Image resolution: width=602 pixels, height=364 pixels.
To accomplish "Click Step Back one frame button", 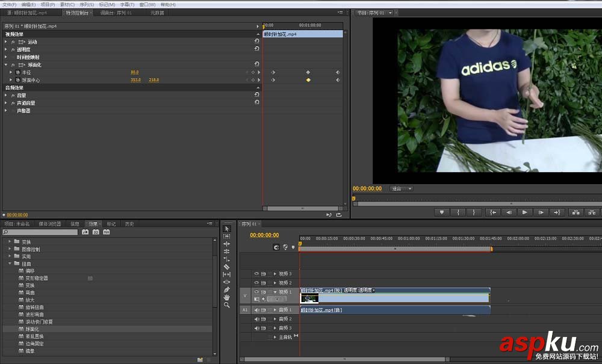I will click(x=509, y=212).
